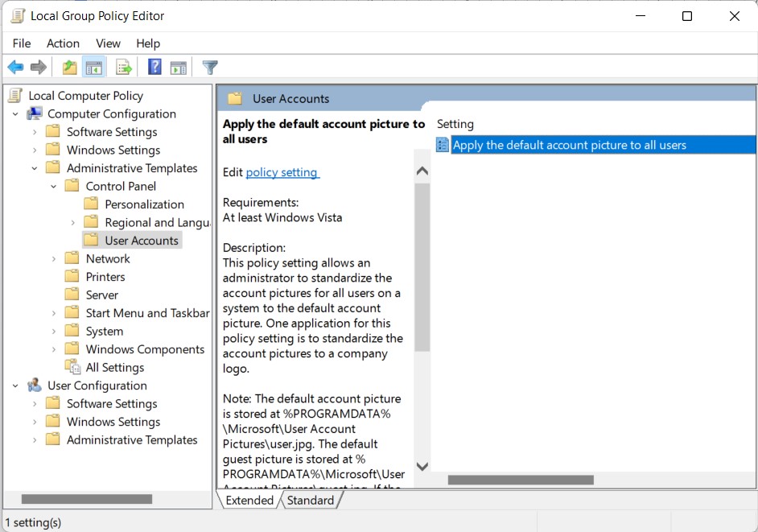Switch to the Standard tab
758x532 pixels.
pyautogui.click(x=311, y=500)
